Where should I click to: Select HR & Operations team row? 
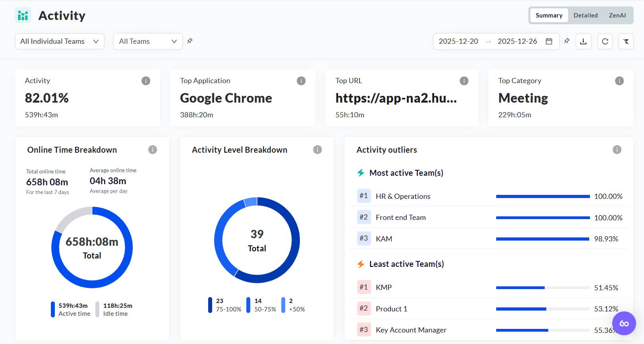click(x=403, y=196)
